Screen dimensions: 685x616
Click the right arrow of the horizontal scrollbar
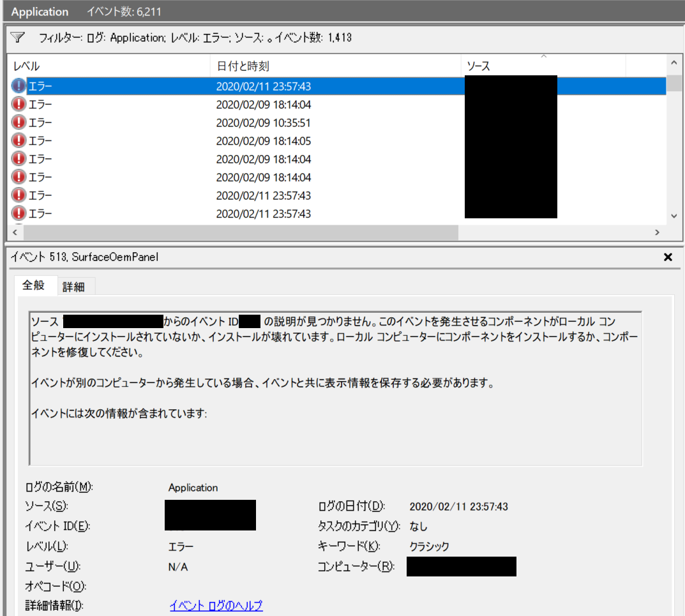(656, 232)
